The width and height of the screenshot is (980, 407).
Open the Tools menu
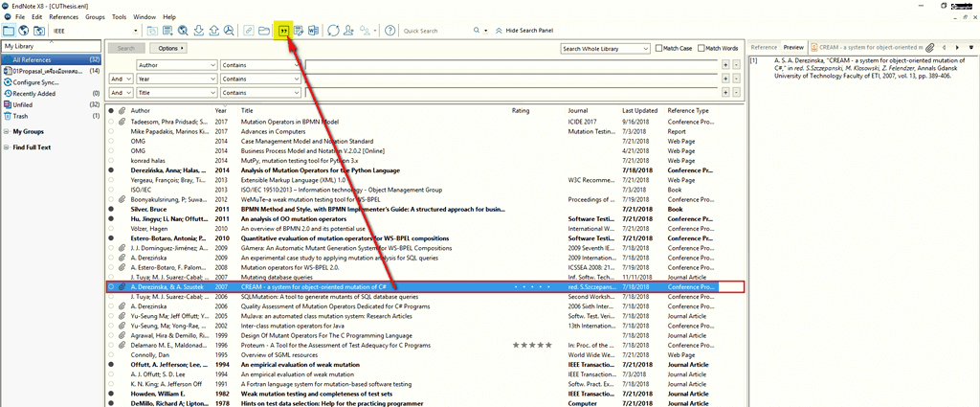tap(119, 17)
